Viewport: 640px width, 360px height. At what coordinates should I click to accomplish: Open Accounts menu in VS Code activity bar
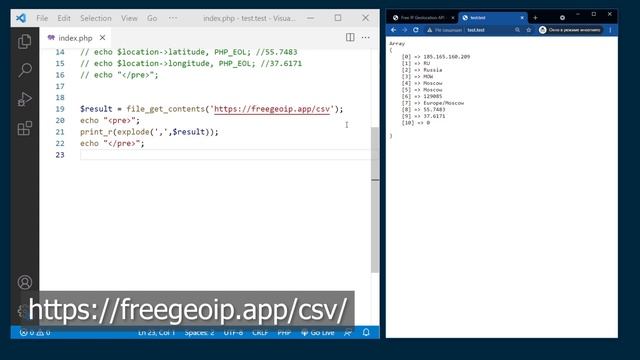point(24,282)
